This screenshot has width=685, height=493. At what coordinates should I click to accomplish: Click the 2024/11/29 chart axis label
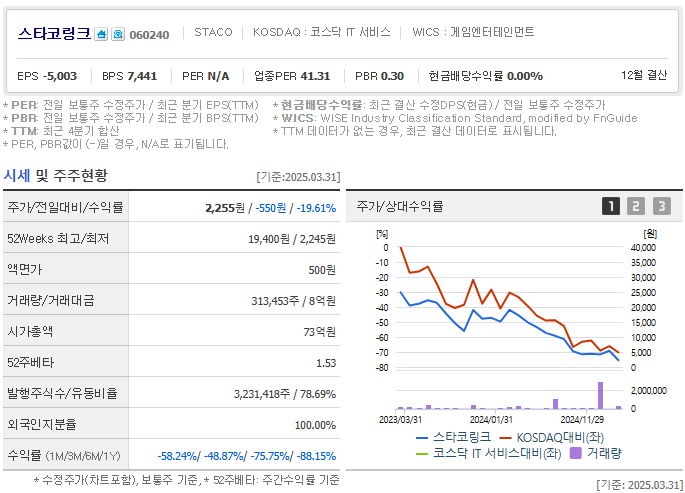pos(582,419)
